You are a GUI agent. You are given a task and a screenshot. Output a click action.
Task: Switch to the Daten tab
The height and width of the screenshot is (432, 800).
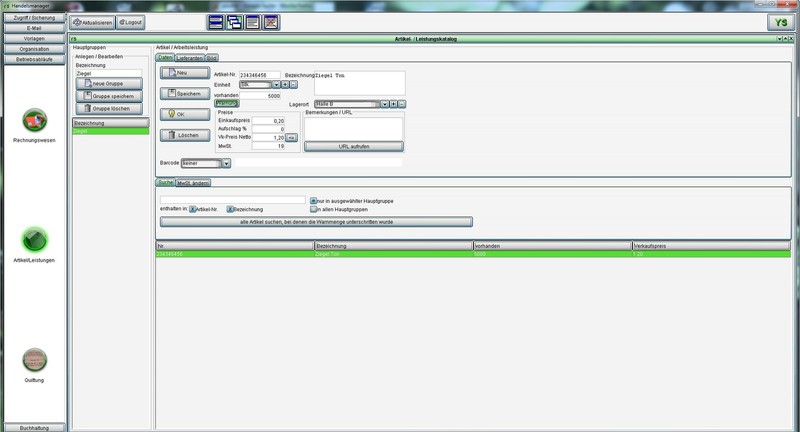[x=165, y=58]
